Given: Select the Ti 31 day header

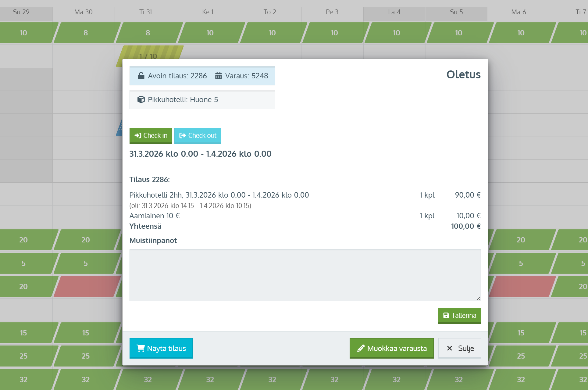Looking at the screenshot, I should 146,12.
